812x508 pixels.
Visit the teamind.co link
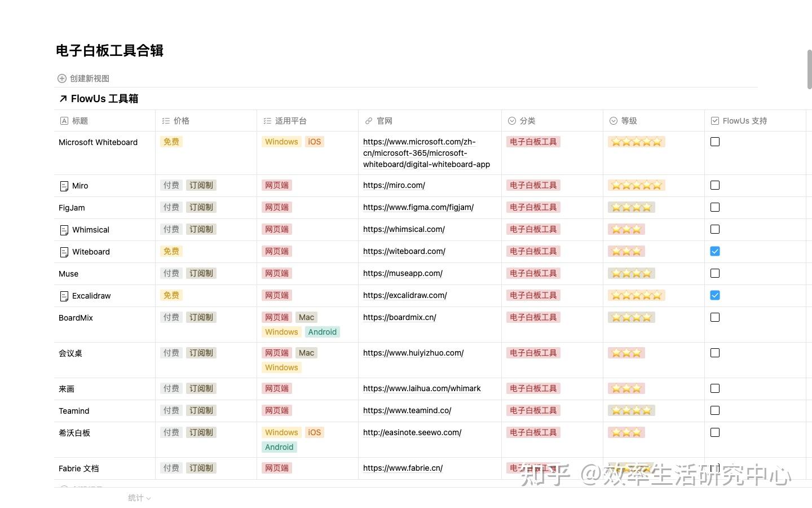(x=407, y=410)
